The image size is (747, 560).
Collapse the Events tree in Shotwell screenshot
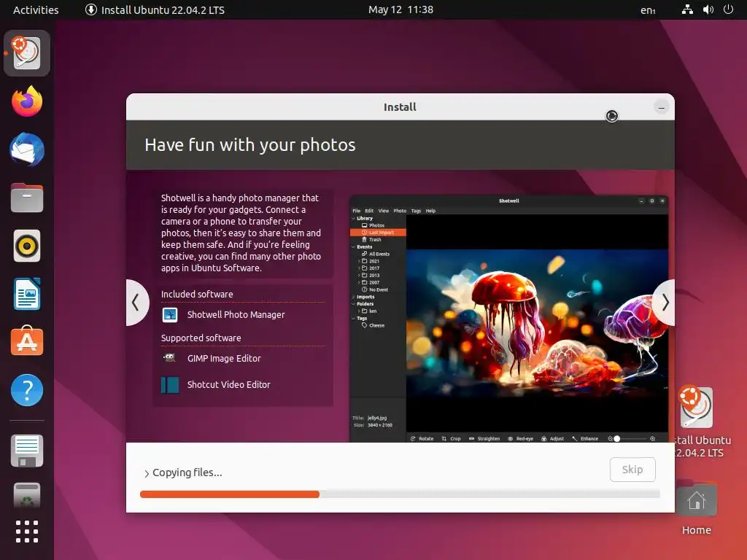[354, 246]
